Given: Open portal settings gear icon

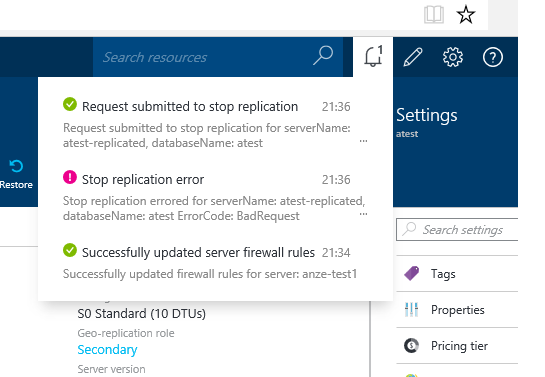Looking at the screenshot, I should coord(453,57).
